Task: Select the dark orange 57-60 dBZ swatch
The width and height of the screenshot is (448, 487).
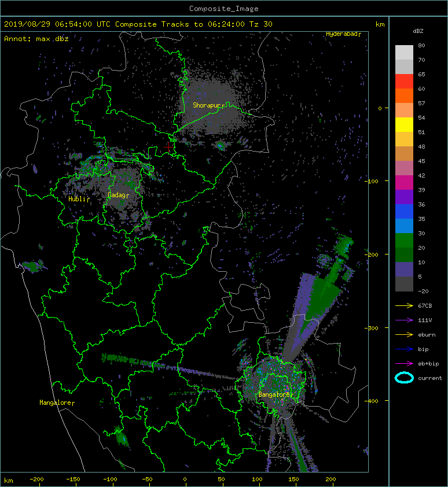Action: point(404,95)
